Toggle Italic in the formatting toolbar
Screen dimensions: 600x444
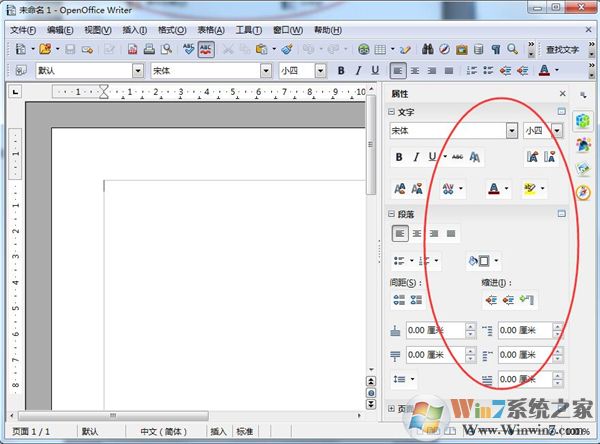click(357, 71)
